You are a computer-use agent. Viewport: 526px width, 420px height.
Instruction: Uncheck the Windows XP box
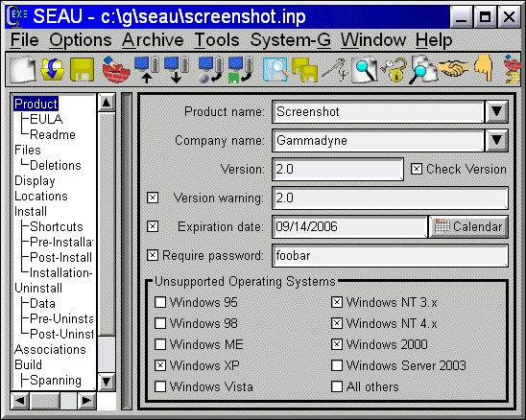[160, 365]
